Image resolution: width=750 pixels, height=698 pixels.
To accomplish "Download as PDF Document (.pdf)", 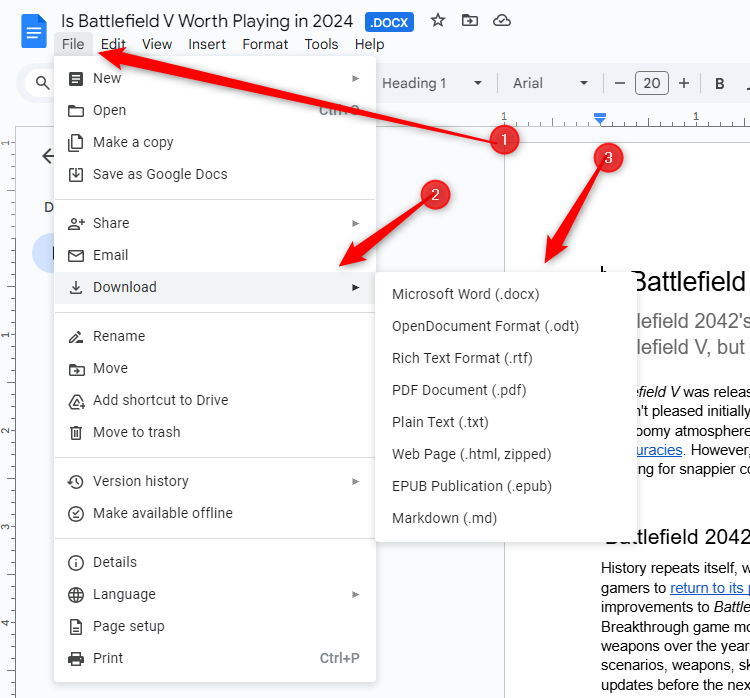I will coord(506,390).
